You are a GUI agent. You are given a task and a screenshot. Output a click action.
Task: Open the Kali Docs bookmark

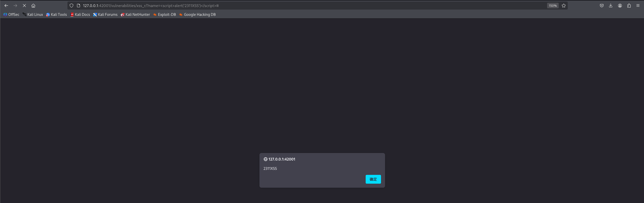tap(80, 15)
